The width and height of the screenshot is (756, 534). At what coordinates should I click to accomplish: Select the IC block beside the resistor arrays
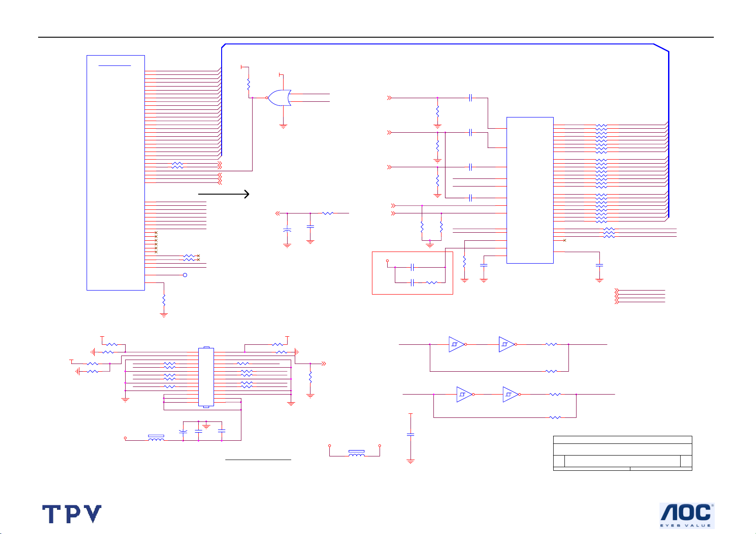pyautogui.click(x=530, y=190)
